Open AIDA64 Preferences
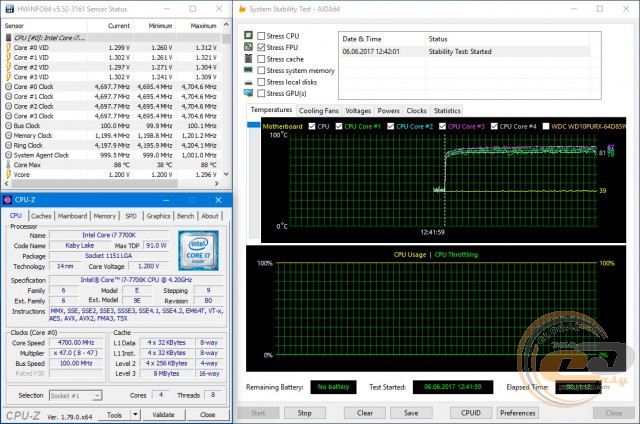 (518, 413)
